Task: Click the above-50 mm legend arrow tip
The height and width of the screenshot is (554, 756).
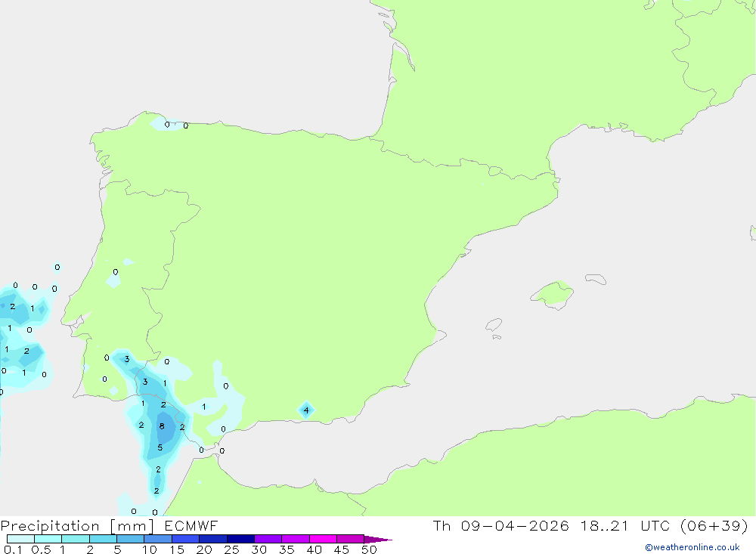Action: 378,540
